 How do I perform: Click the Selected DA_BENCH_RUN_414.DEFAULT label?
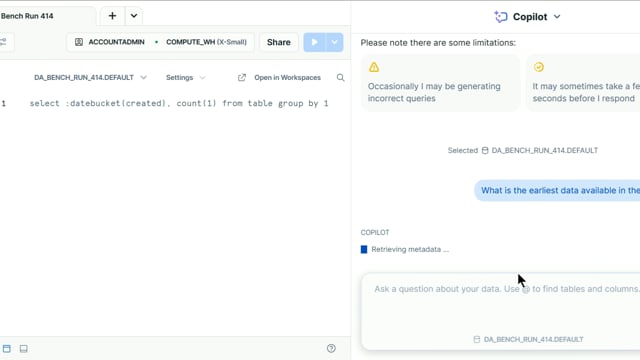523,150
